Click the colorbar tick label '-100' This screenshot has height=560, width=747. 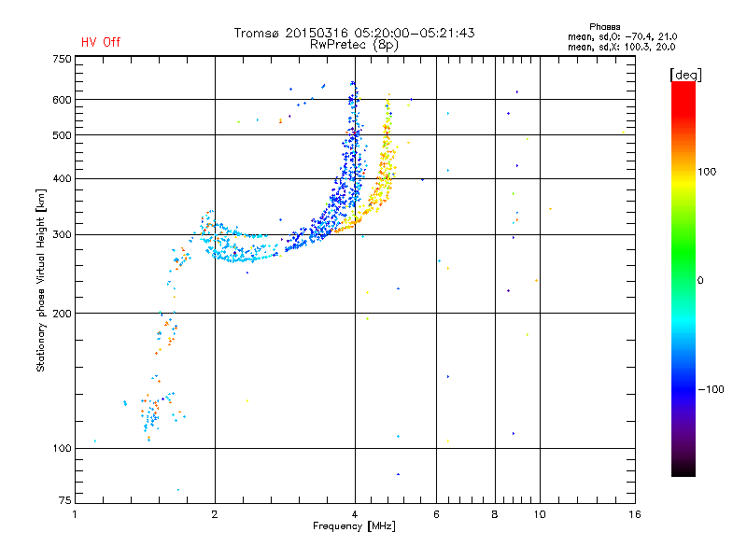(x=711, y=389)
